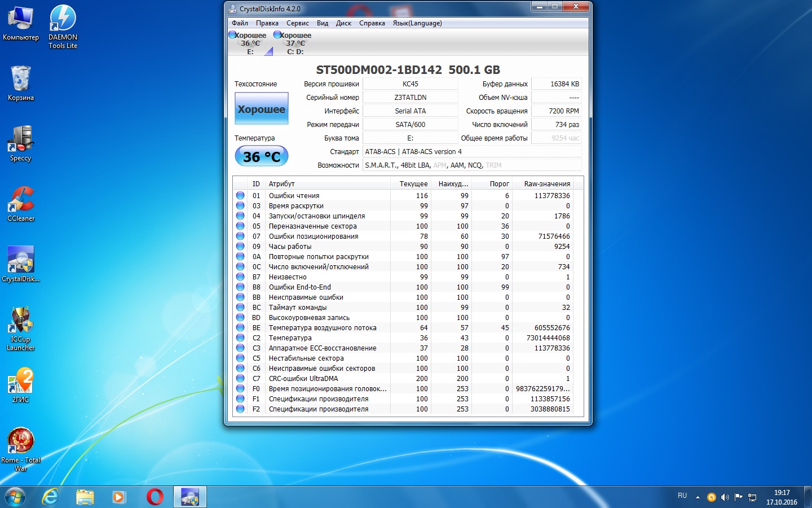Click the Хорошее health status button

coord(261,109)
